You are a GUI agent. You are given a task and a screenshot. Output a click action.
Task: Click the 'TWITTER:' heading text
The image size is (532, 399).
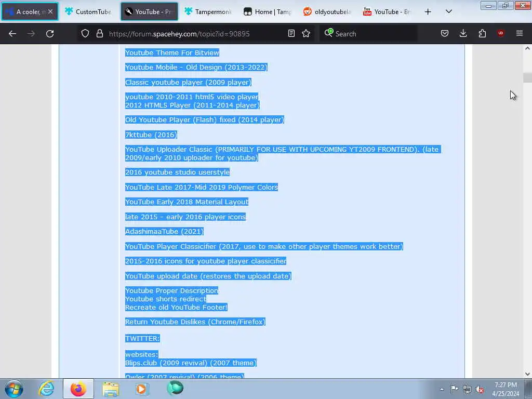coord(142,338)
